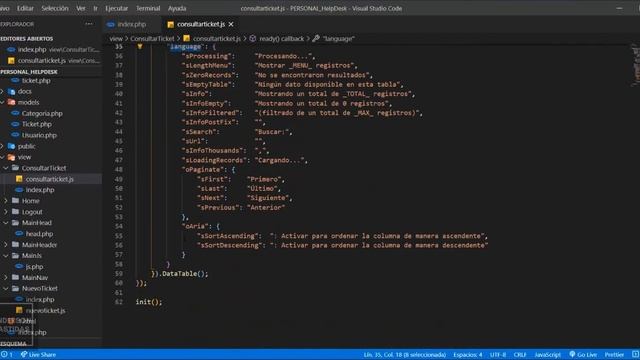Open the Editar menu
The height and width of the screenshot is (360, 640).
(x=25, y=8)
